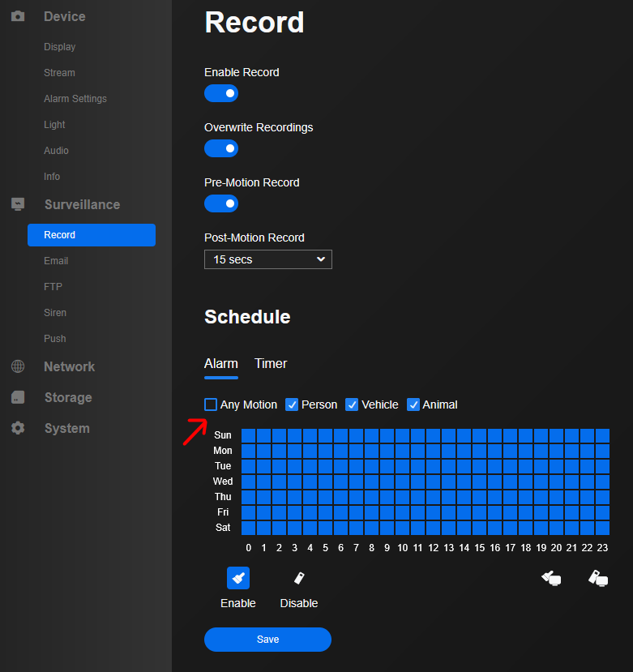
Task: Select the Enable brush icon
Action: 238,578
